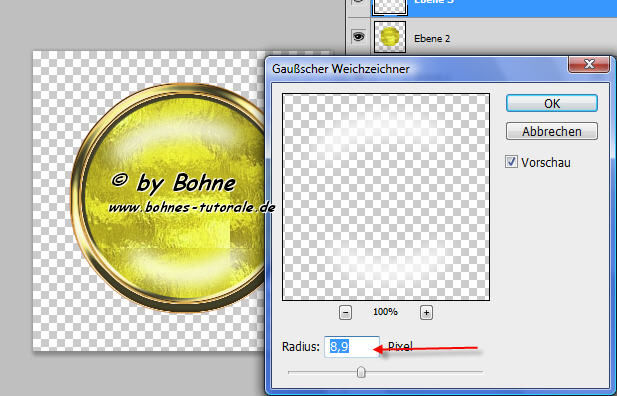Viewport: 617px width, 396px height.
Task: Click the Vorschau label text
Action: [x=546, y=163]
